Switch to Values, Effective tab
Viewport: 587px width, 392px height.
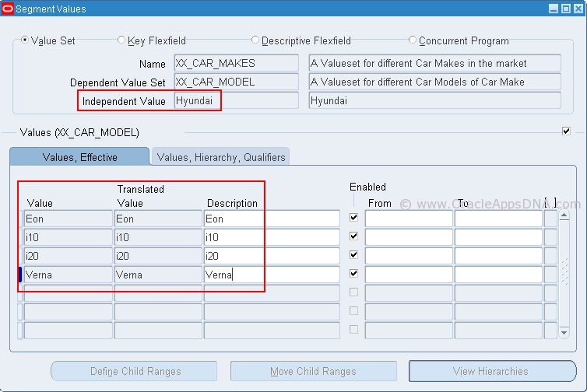[x=79, y=157]
